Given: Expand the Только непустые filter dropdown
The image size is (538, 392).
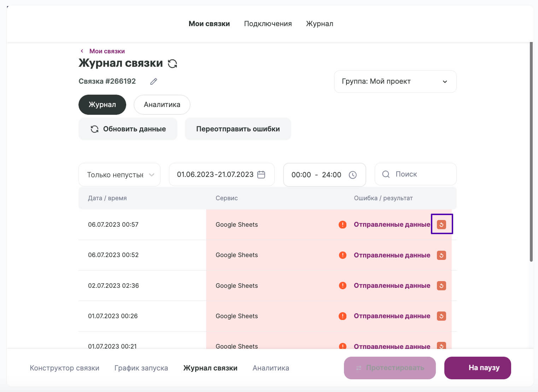Looking at the screenshot, I should pyautogui.click(x=119, y=174).
